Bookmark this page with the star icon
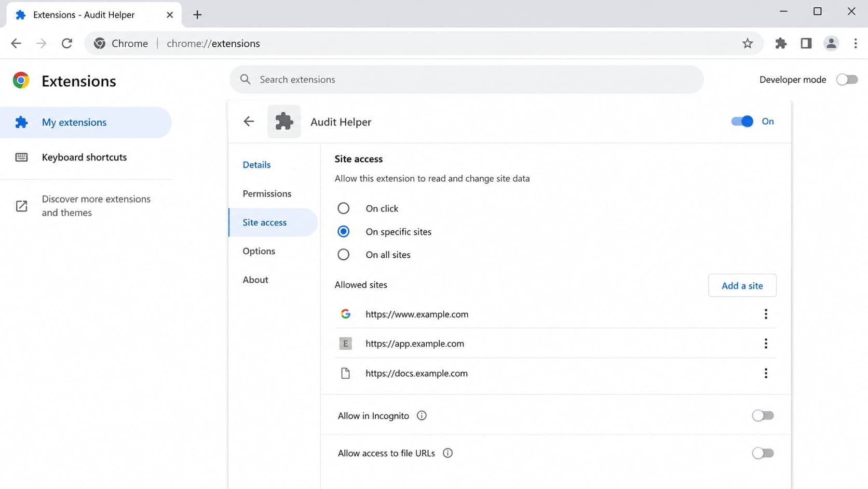Viewport: 868px width, 489px height. coord(748,43)
